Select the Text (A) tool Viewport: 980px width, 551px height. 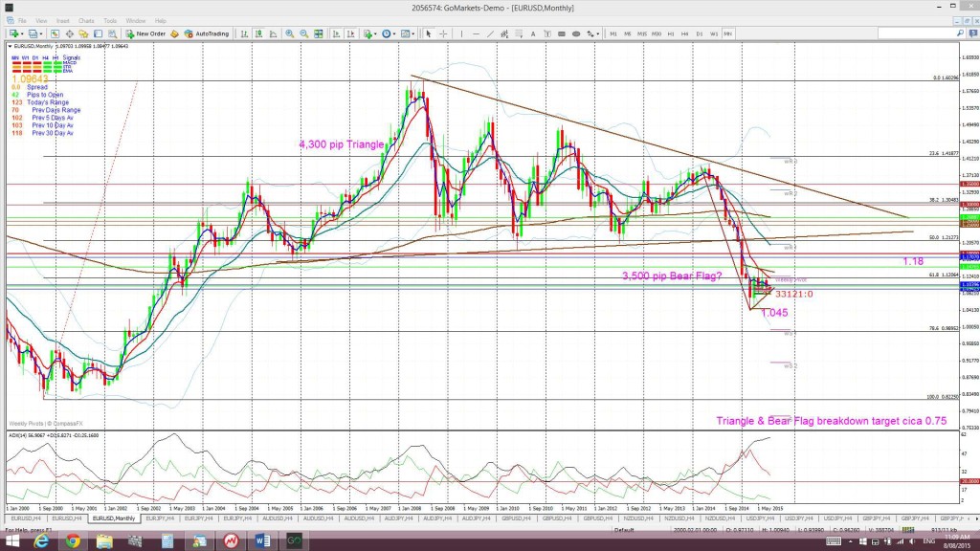(533, 33)
